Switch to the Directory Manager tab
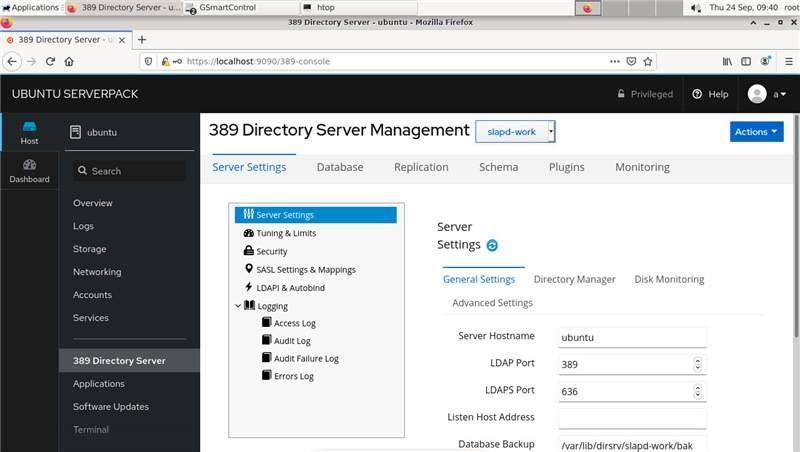Image resolution: width=800 pixels, height=452 pixels. pos(574,279)
